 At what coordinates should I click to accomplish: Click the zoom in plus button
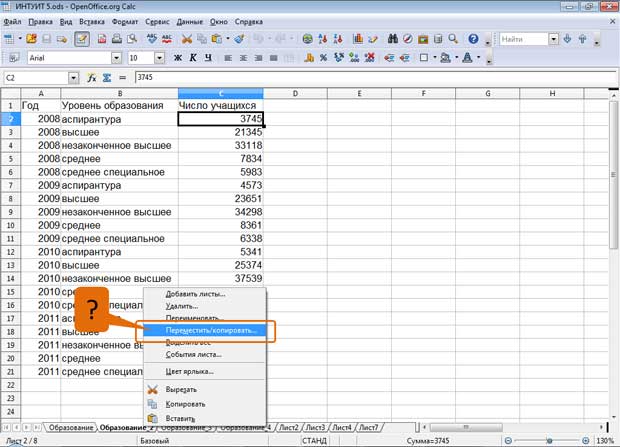coord(586,441)
